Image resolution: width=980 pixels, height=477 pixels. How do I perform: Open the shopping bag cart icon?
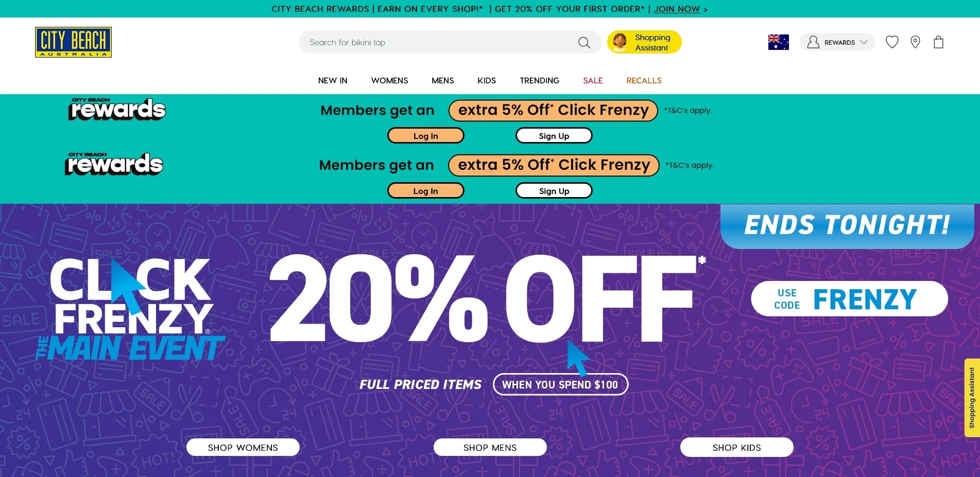tap(939, 42)
